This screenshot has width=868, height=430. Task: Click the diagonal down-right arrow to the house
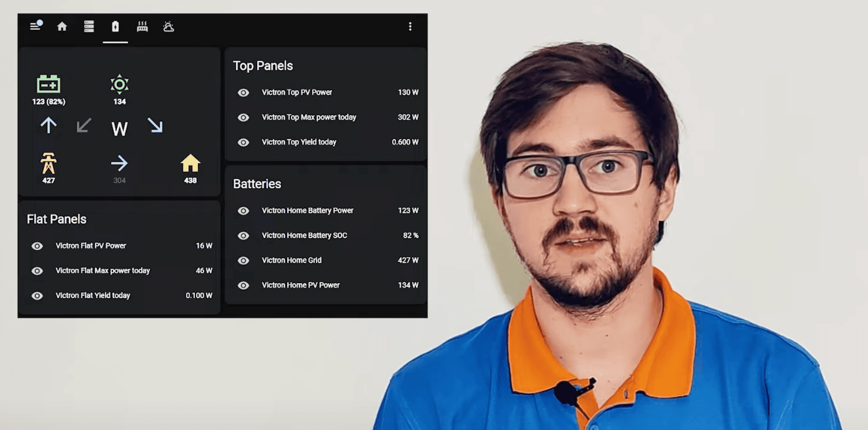click(x=155, y=125)
